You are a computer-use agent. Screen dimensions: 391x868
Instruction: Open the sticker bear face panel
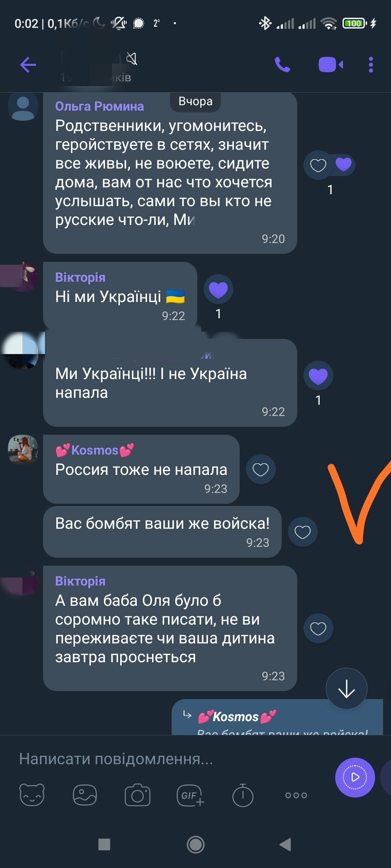click(32, 795)
